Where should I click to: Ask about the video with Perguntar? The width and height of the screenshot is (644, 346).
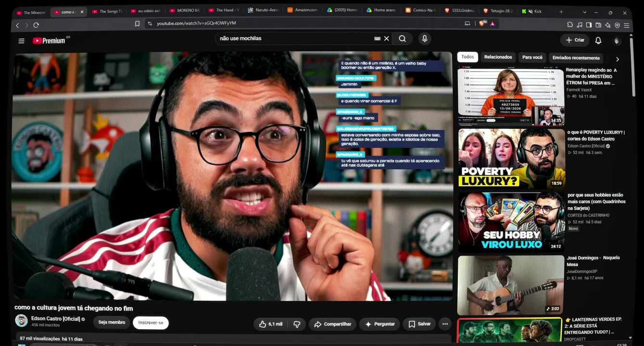380,324
